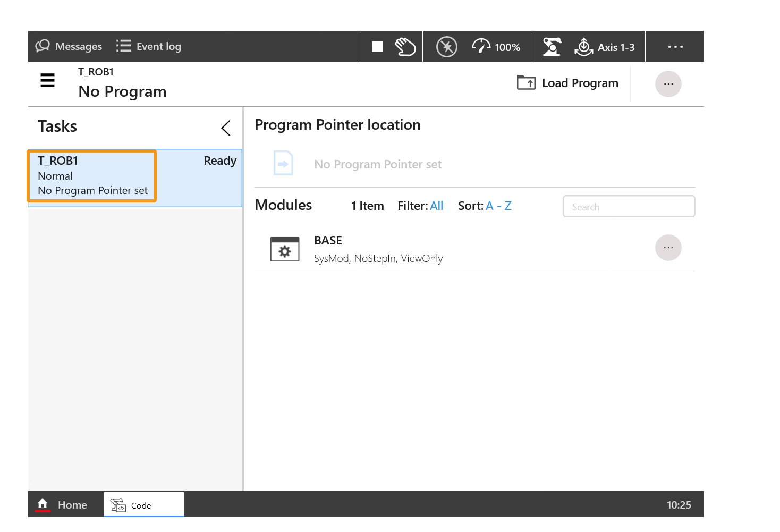
Task: Open the more options beside Load Program
Action: coord(668,84)
